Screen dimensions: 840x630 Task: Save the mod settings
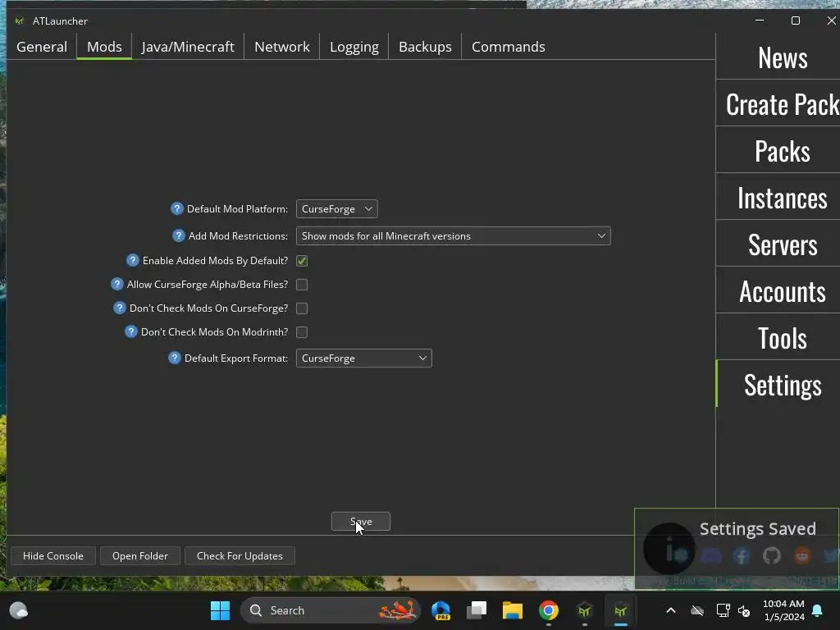[361, 521]
